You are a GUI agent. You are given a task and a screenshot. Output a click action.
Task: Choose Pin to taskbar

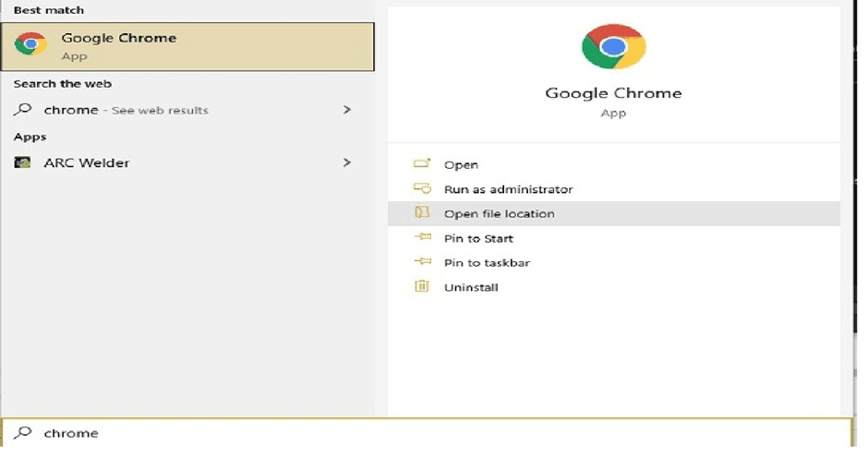614,263
